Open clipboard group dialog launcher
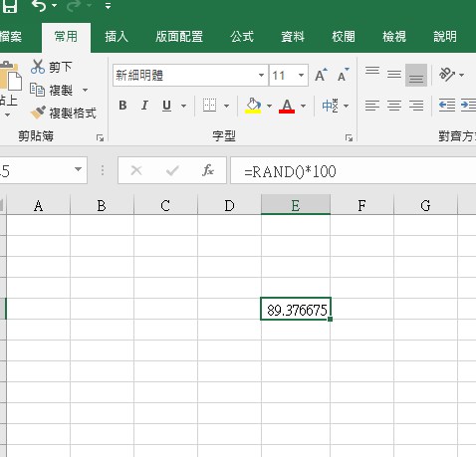This screenshot has height=457, width=476. [100, 137]
